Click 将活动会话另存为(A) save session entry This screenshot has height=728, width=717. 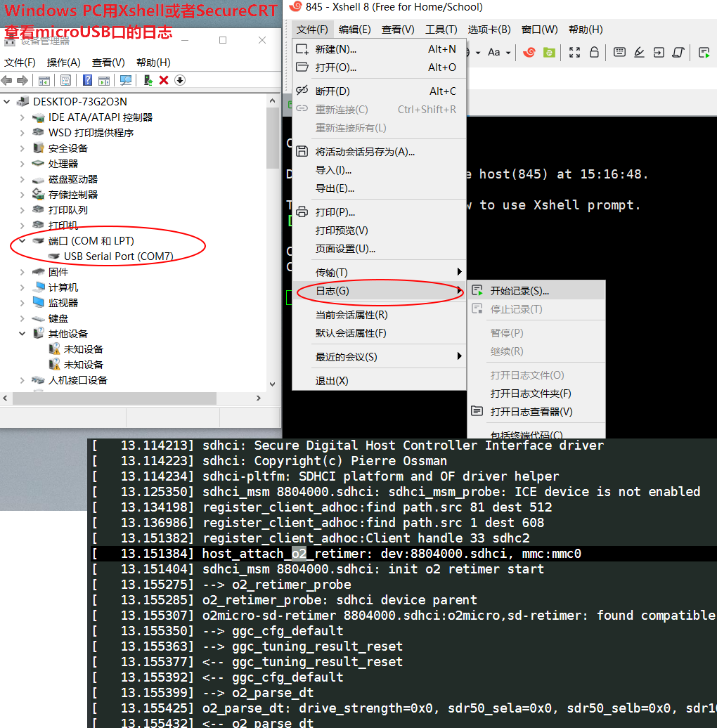coord(380,152)
